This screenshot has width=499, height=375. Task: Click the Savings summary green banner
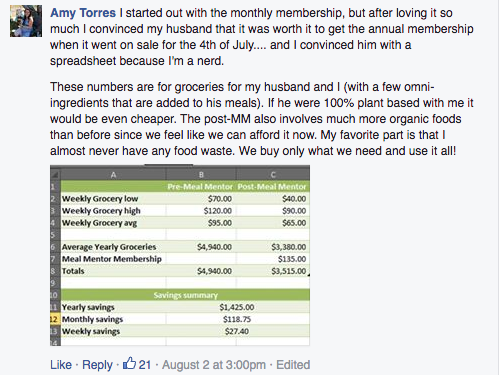[x=185, y=295]
